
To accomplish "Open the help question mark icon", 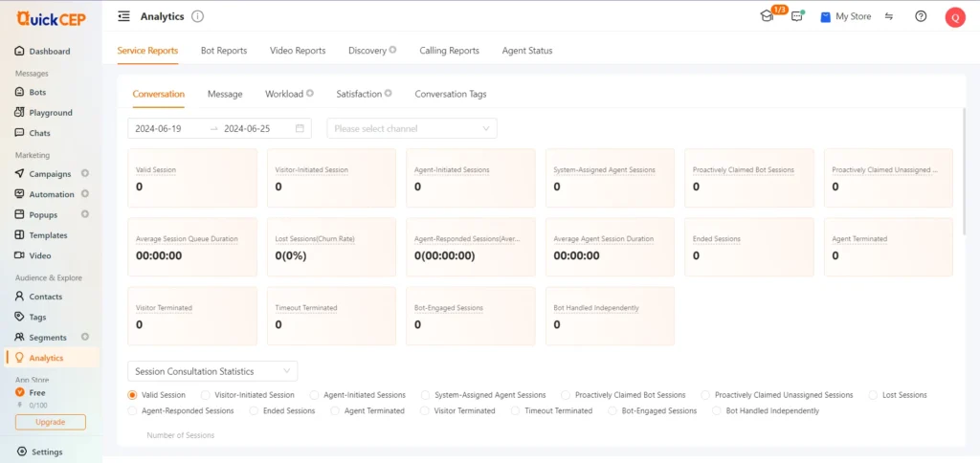I will click(x=921, y=17).
